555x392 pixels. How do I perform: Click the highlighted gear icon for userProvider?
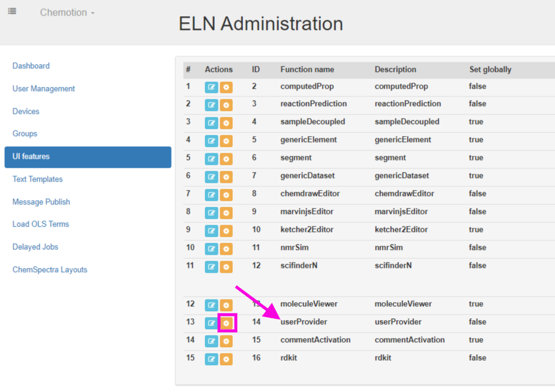pyautogui.click(x=227, y=322)
